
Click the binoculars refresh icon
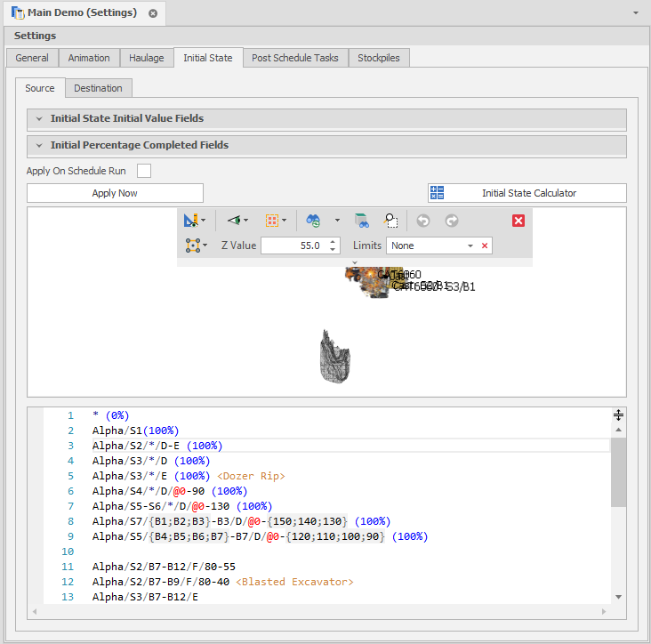click(x=313, y=220)
